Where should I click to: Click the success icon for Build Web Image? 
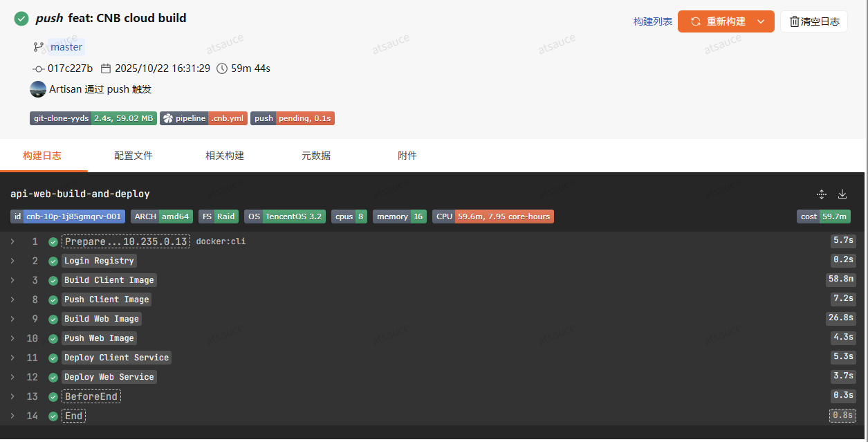[x=53, y=320]
